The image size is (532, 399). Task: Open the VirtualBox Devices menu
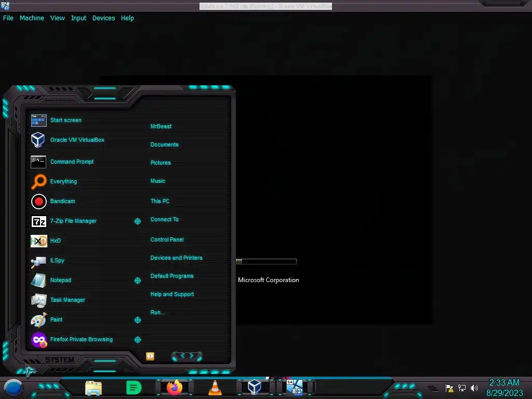(103, 18)
